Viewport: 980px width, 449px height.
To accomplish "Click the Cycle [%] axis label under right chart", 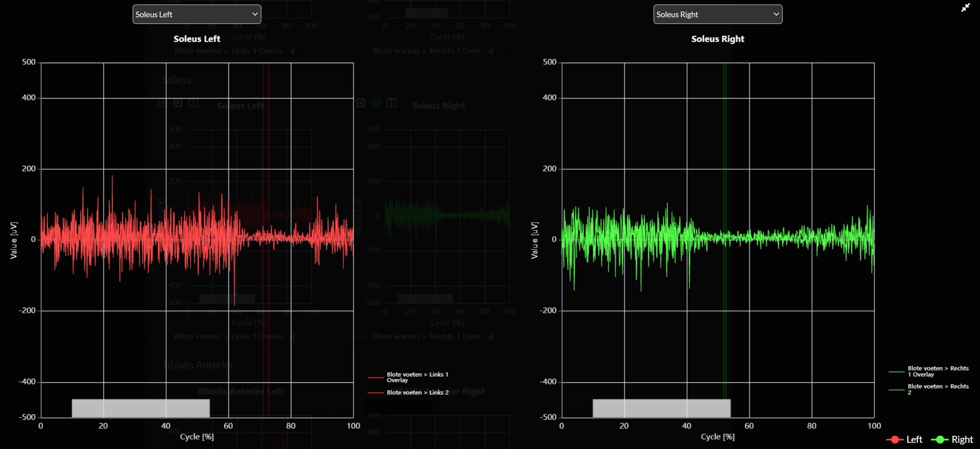I will pos(717,437).
